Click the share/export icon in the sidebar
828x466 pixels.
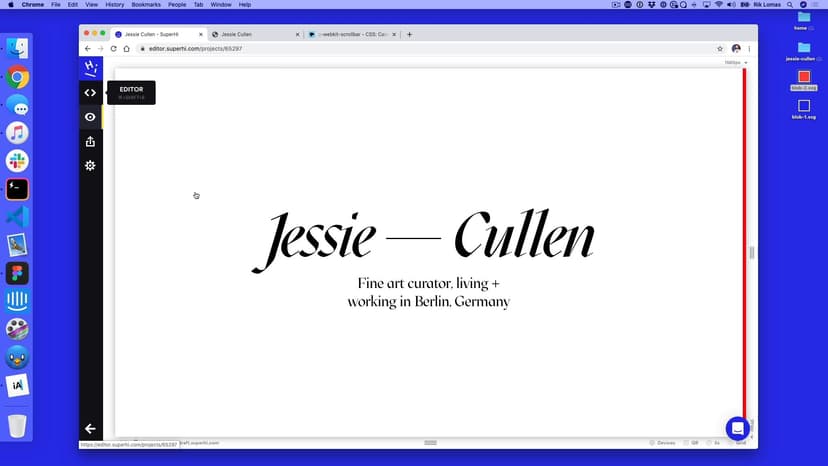(x=90, y=141)
